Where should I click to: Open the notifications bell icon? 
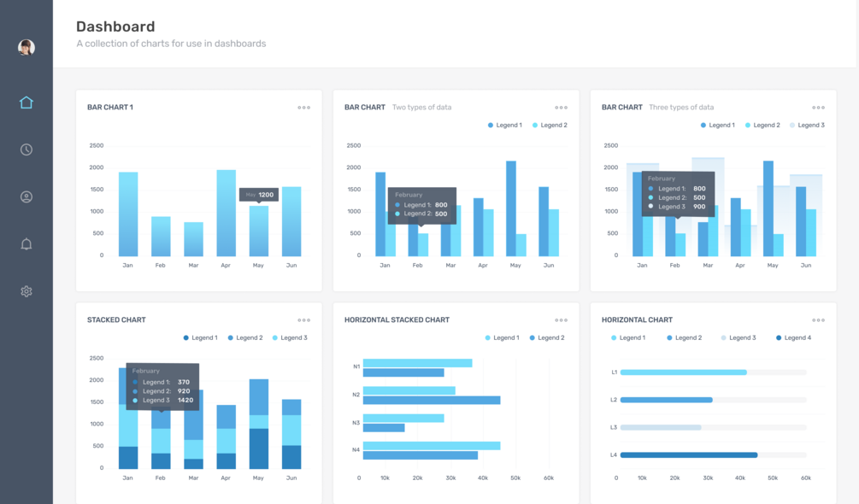point(26,244)
